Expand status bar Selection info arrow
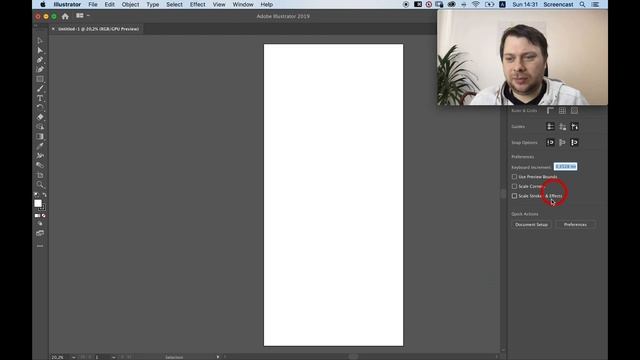The width and height of the screenshot is (640, 360). [x=218, y=357]
